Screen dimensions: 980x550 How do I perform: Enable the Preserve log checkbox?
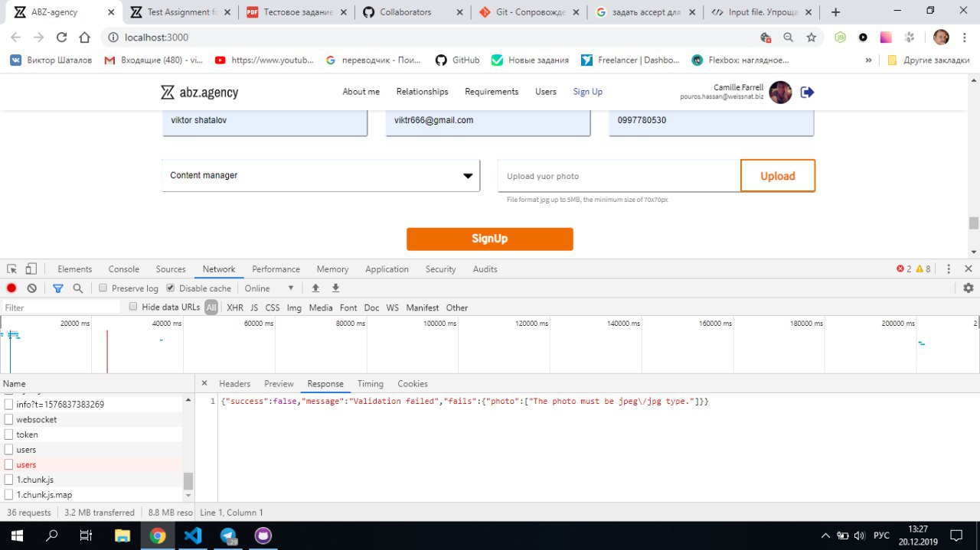coord(103,288)
